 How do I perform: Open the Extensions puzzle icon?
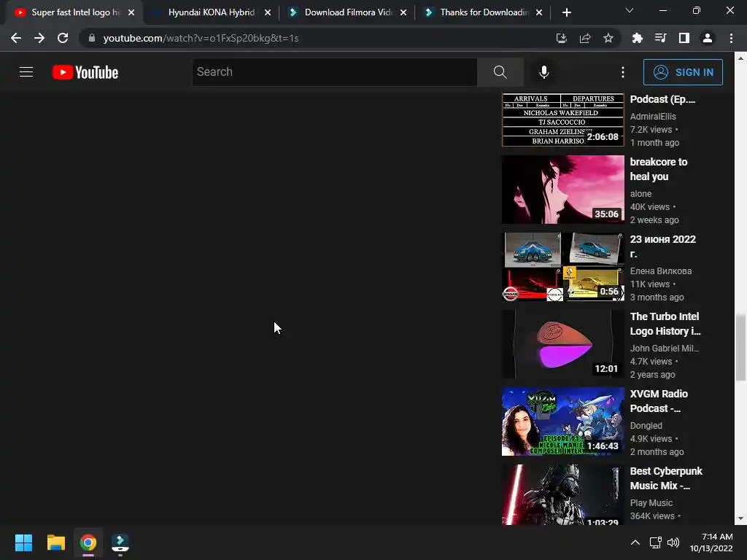tap(637, 38)
